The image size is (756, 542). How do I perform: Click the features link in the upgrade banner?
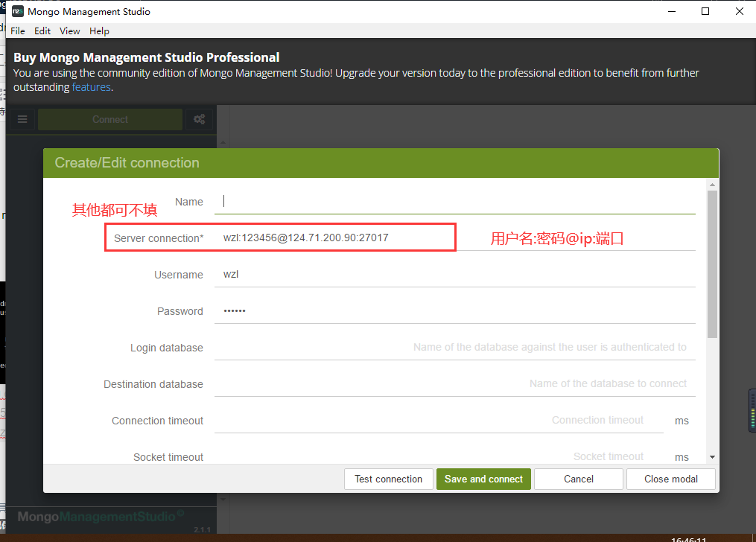pyautogui.click(x=91, y=86)
